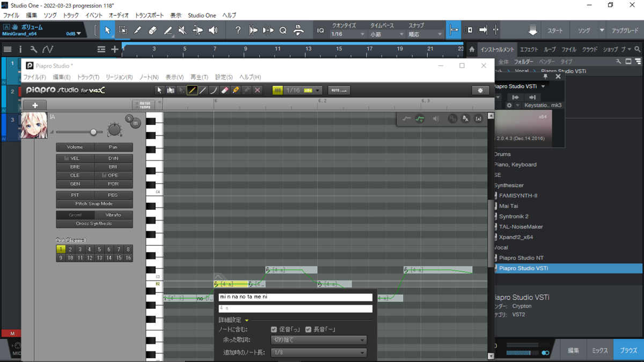Click the question mark help icon
The width and height of the screenshot is (644, 362).
click(238, 31)
